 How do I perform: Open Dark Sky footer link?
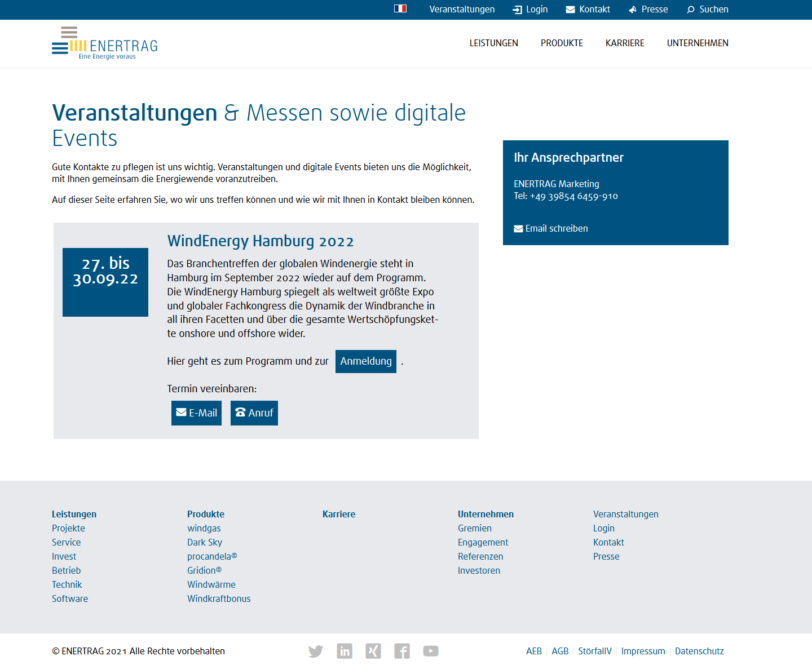tap(205, 542)
